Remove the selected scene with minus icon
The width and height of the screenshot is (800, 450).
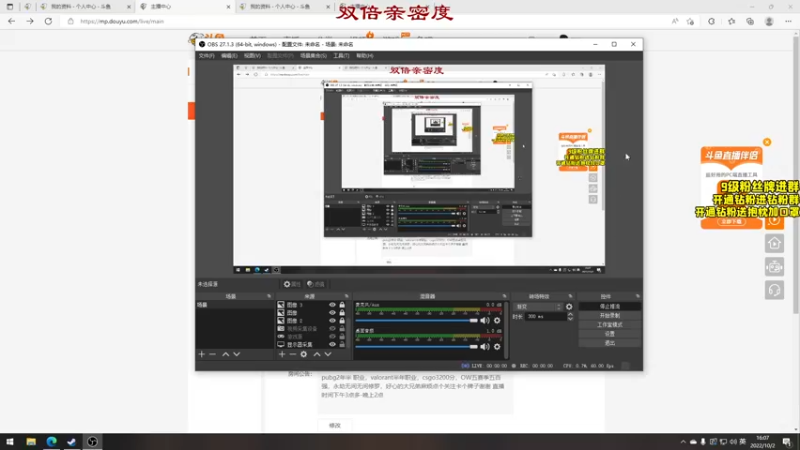pos(213,354)
